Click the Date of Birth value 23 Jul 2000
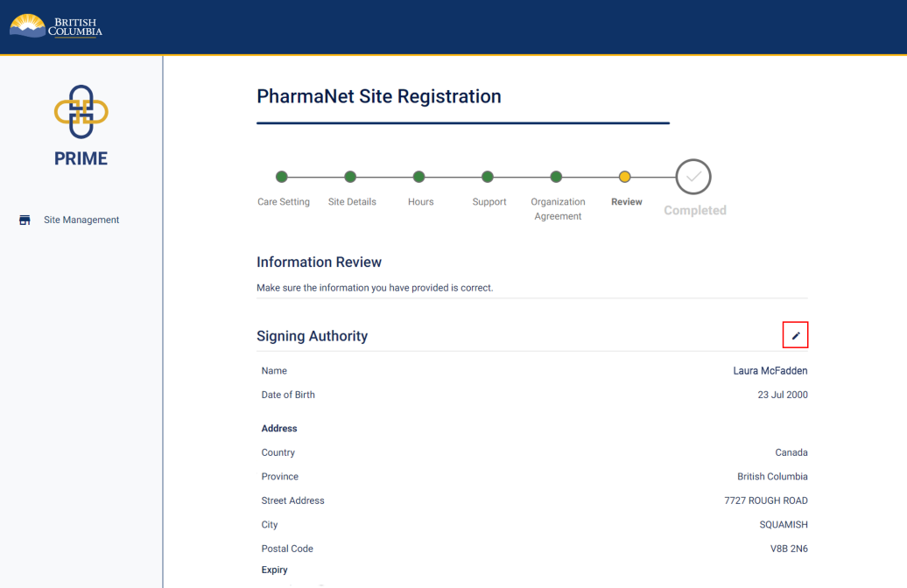 click(x=782, y=395)
